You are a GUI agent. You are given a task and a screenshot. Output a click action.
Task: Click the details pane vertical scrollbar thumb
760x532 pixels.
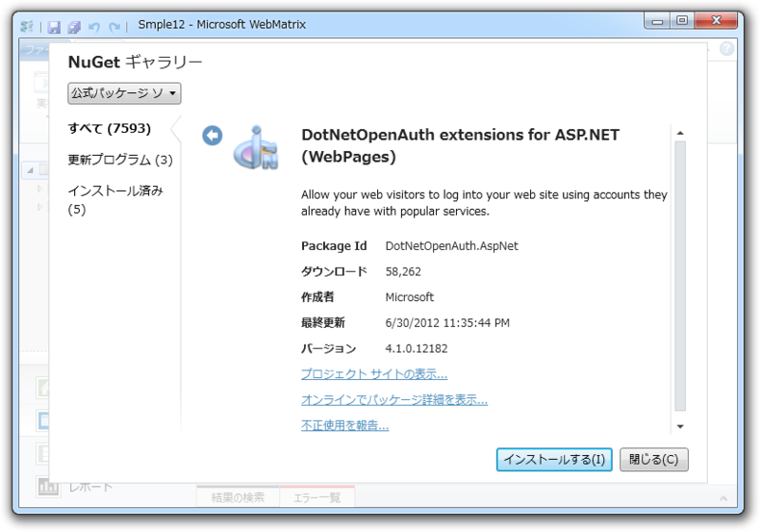[x=680, y=276]
